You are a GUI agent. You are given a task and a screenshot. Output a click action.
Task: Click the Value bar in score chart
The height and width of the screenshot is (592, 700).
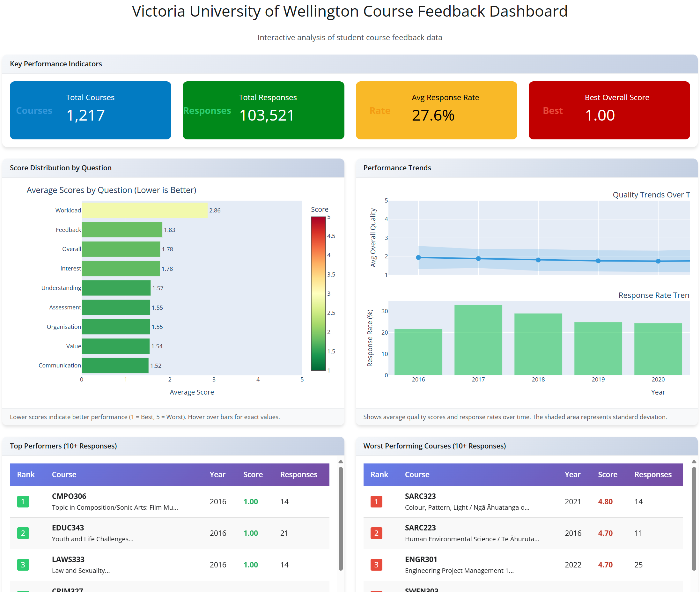(115, 346)
